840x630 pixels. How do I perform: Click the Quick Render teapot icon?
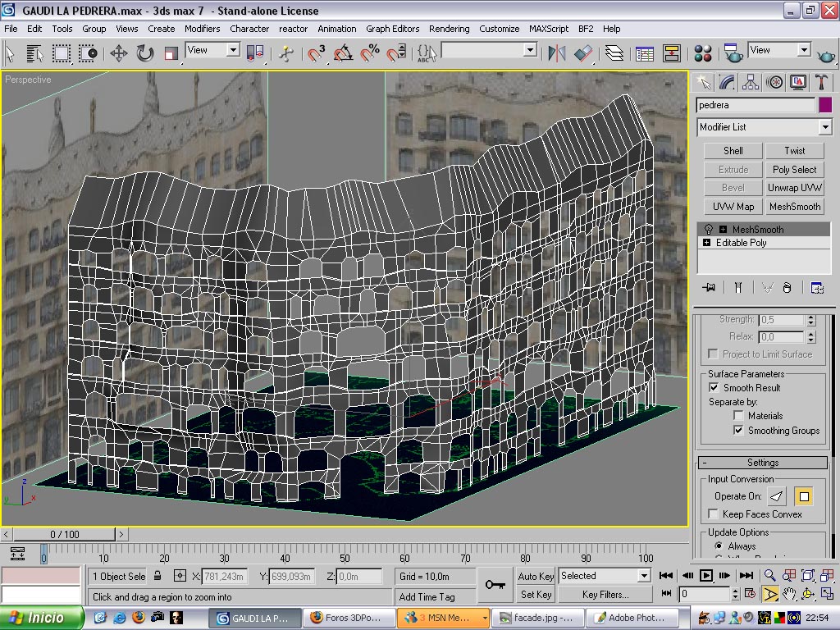click(x=827, y=53)
